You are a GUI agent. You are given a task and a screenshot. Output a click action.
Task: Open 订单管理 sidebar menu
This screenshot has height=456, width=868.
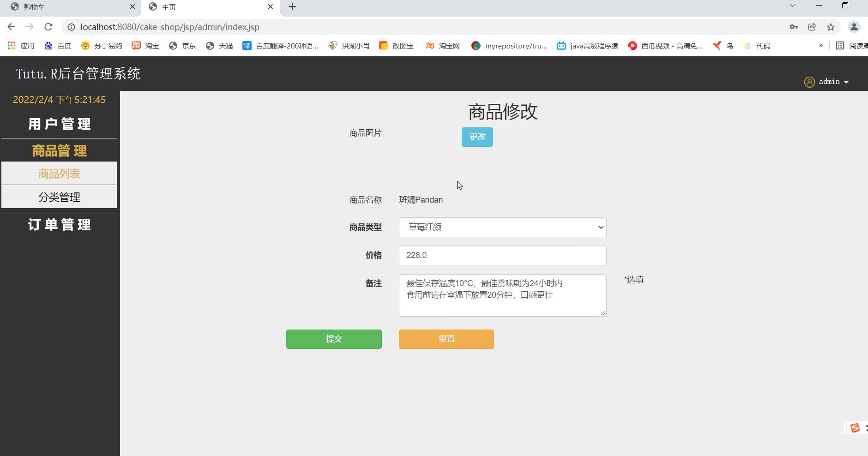(59, 224)
